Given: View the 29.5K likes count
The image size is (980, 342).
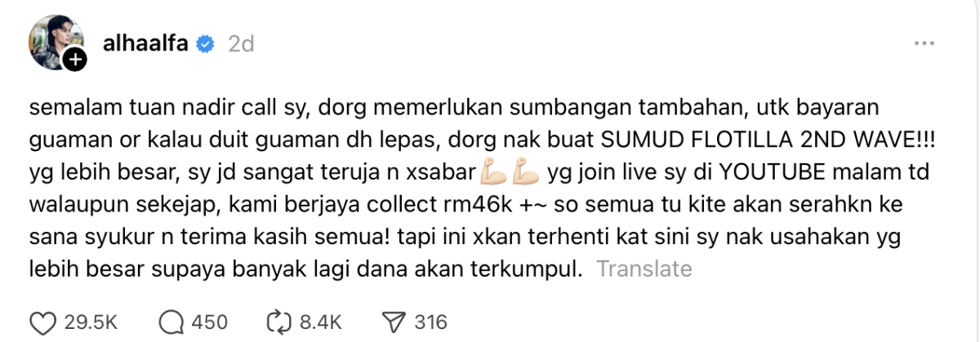Looking at the screenshot, I should coord(86,322).
